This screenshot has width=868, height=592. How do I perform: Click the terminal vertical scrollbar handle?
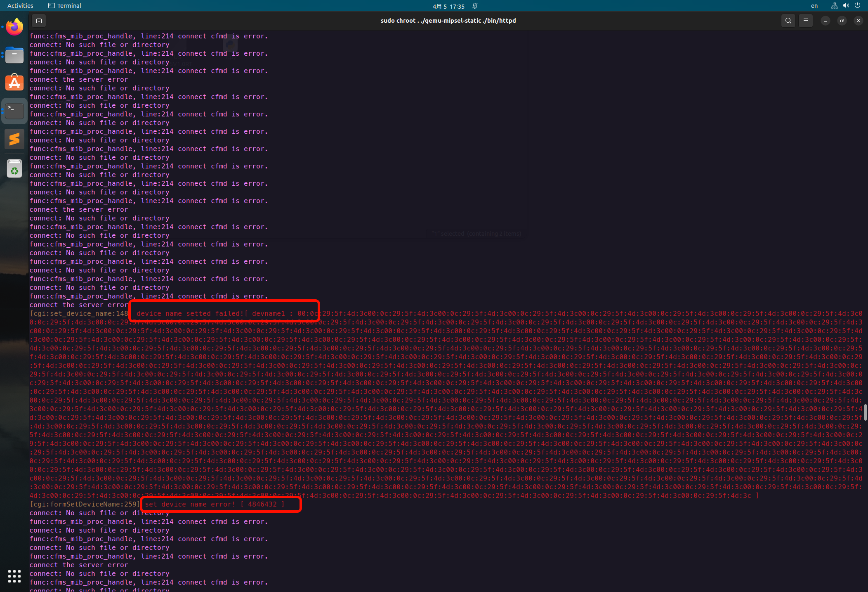point(865,412)
